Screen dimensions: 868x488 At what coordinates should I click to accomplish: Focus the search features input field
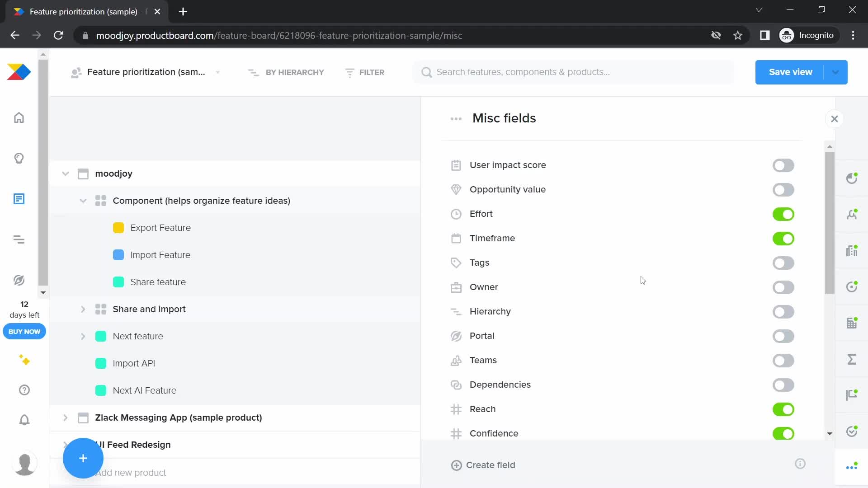[x=574, y=72]
